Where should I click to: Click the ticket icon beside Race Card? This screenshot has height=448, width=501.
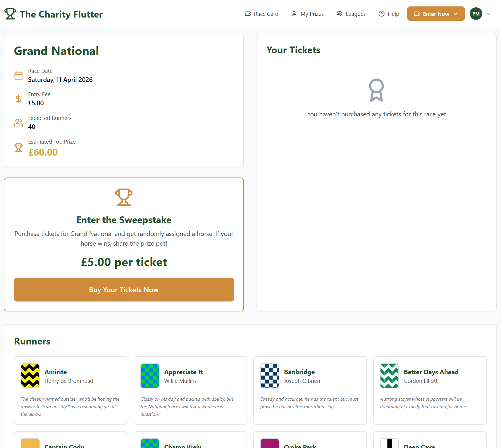[x=247, y=13]
